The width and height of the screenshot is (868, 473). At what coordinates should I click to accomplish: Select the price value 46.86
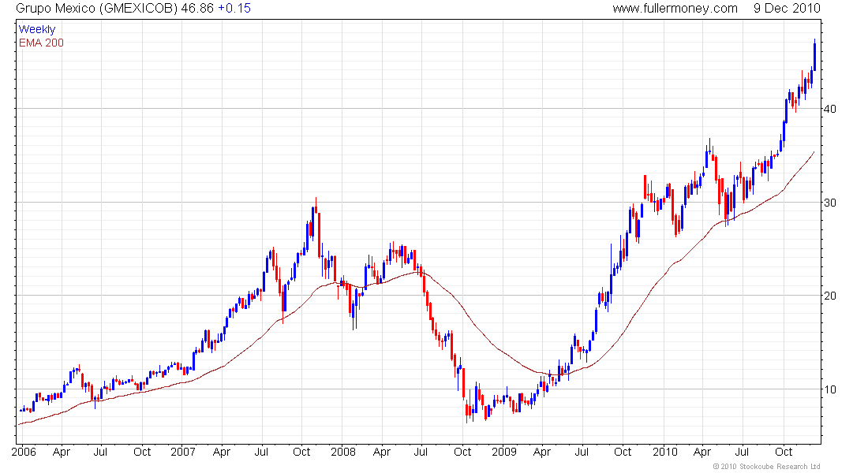click(197, 9)
